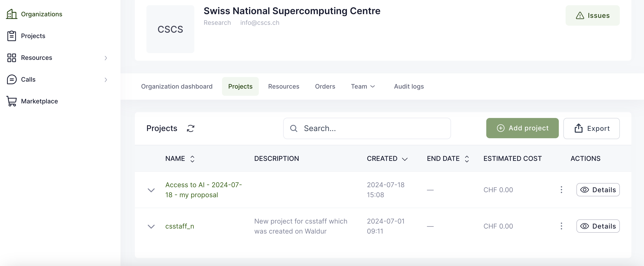Select the Projects tab
This screenshot has width=644, height=266.
click(240, 86)
